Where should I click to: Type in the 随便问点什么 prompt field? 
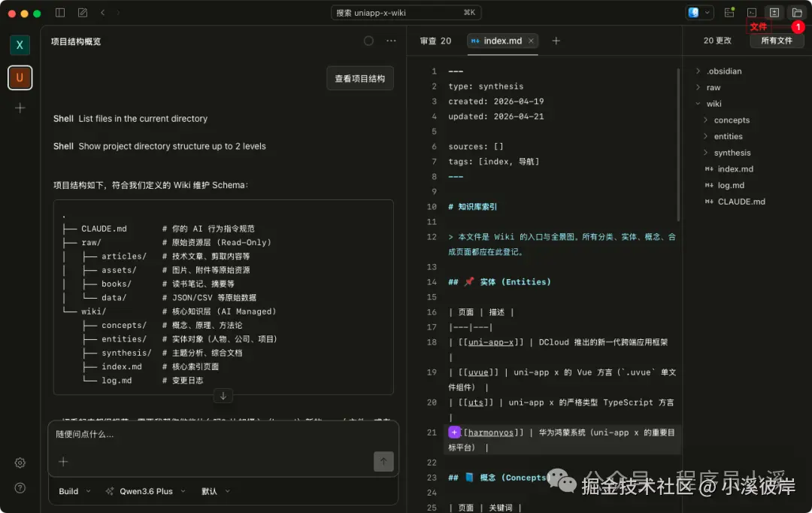[223, 434]
